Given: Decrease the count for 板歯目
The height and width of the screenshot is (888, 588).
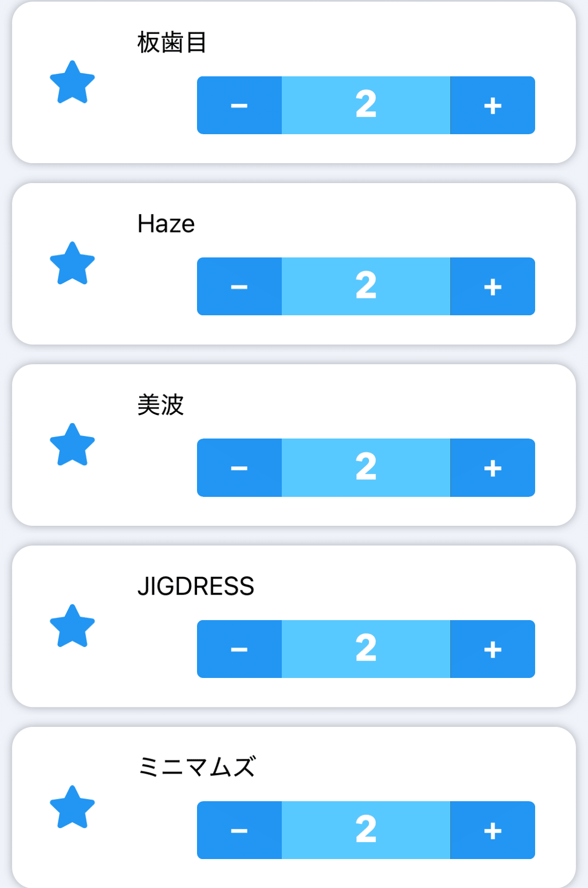Looking at the screenshot, I should tap(239, 105).
